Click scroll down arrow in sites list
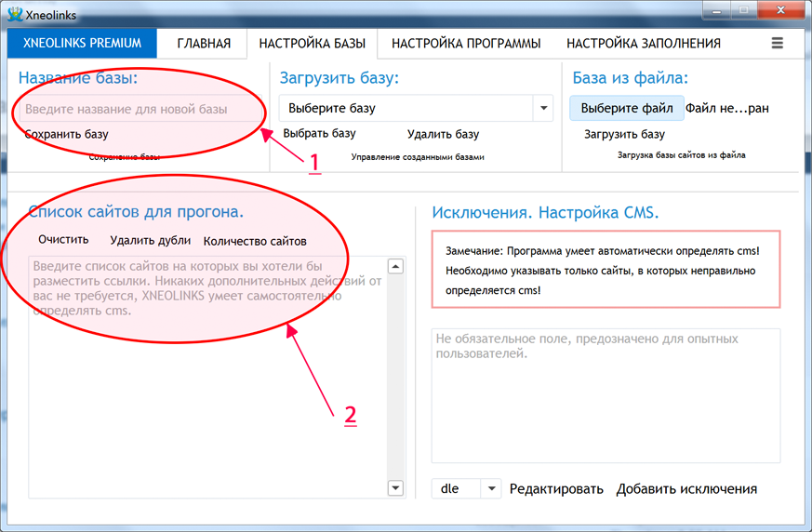Viewport: 812px width, 532px height. point(395,487)
